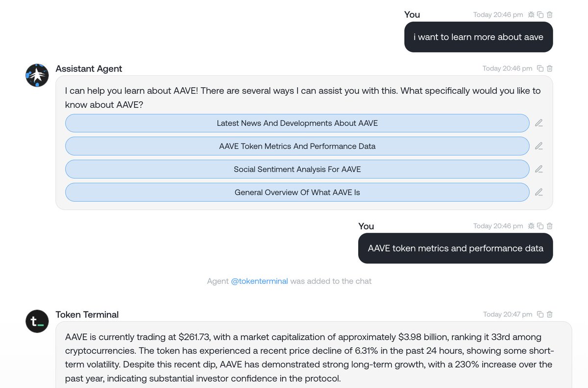Delete the 'AAVE token metrics and performance data' message
This screenshot has height=388, width=588.
coord(549,226)
